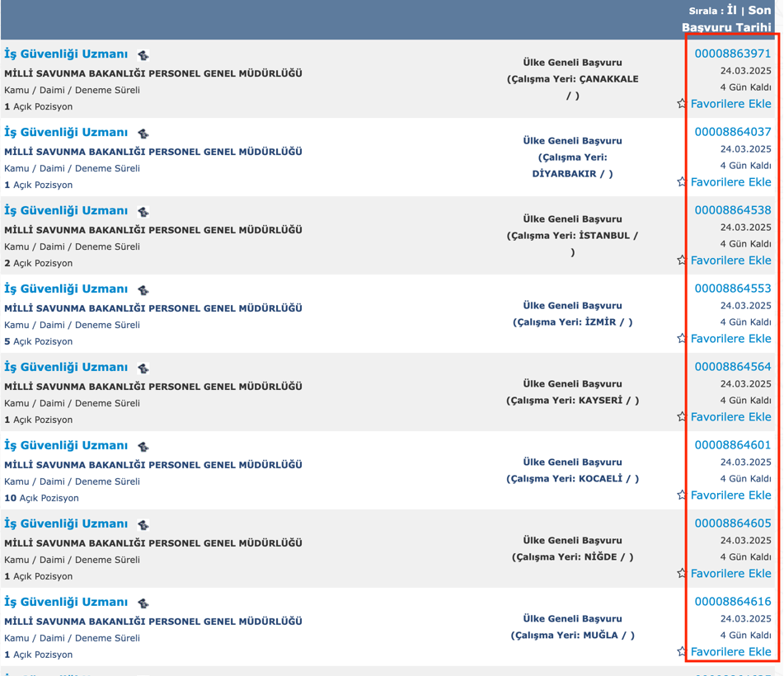Open the İş Güvenliği Uzmanı title for DİYARBAKIR
This screenshot has width=784, height=676.
pos(66,132)
